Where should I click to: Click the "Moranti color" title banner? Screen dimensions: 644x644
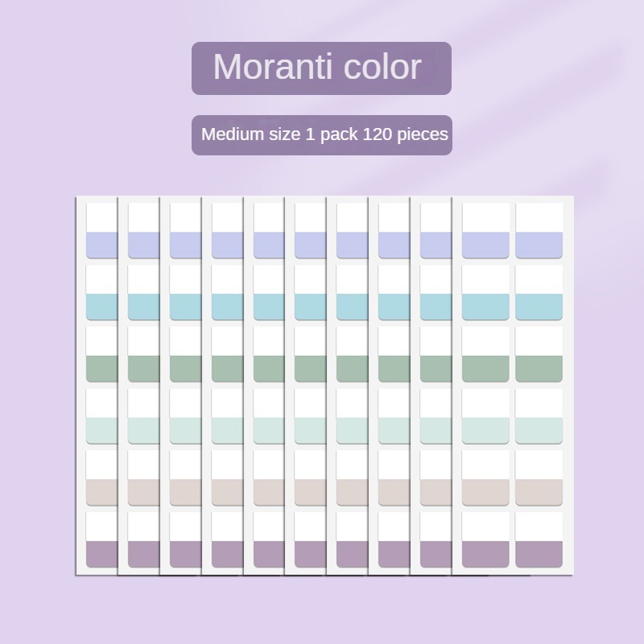click(321, 68)
